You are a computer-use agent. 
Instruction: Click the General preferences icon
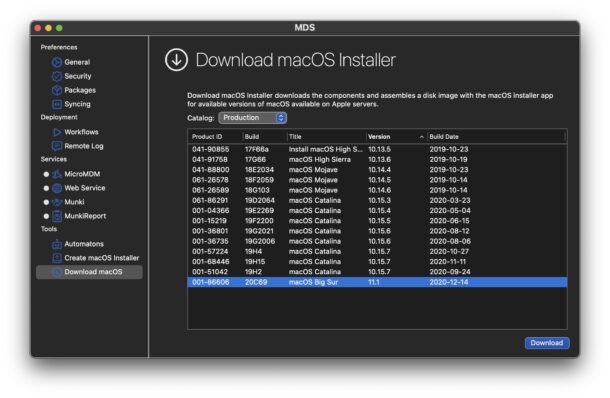[x=57, y=62]
